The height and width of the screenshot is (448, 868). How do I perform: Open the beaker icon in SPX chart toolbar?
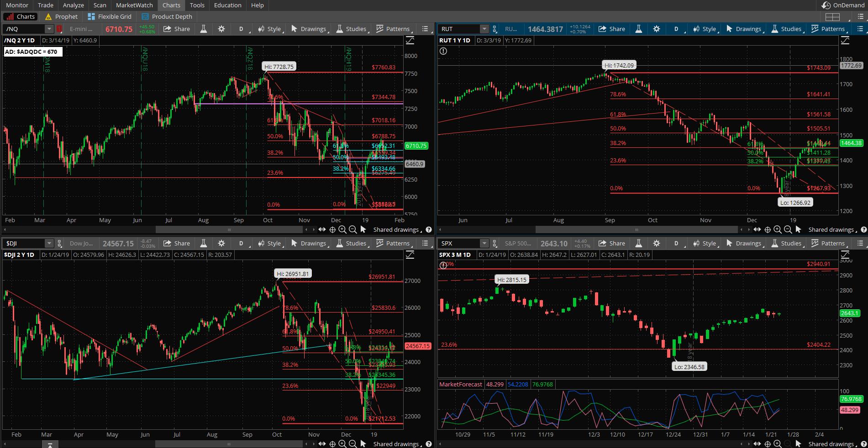[639, 243]
